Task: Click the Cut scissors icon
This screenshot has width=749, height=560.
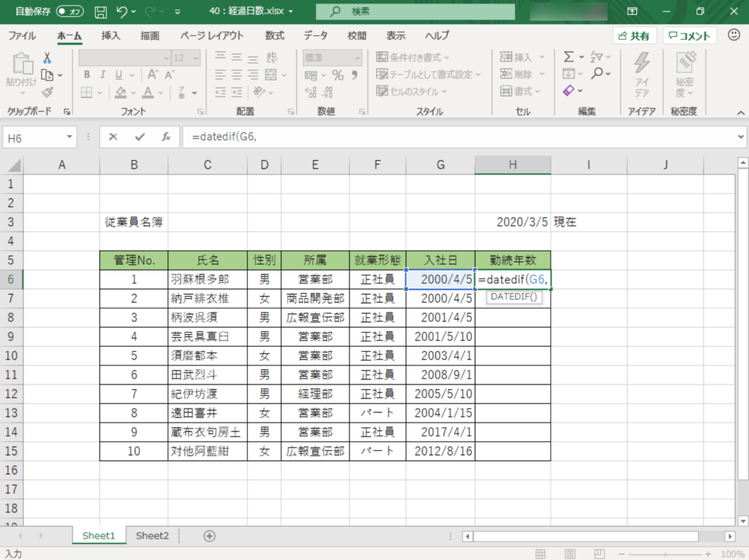Action: [48, 58]
